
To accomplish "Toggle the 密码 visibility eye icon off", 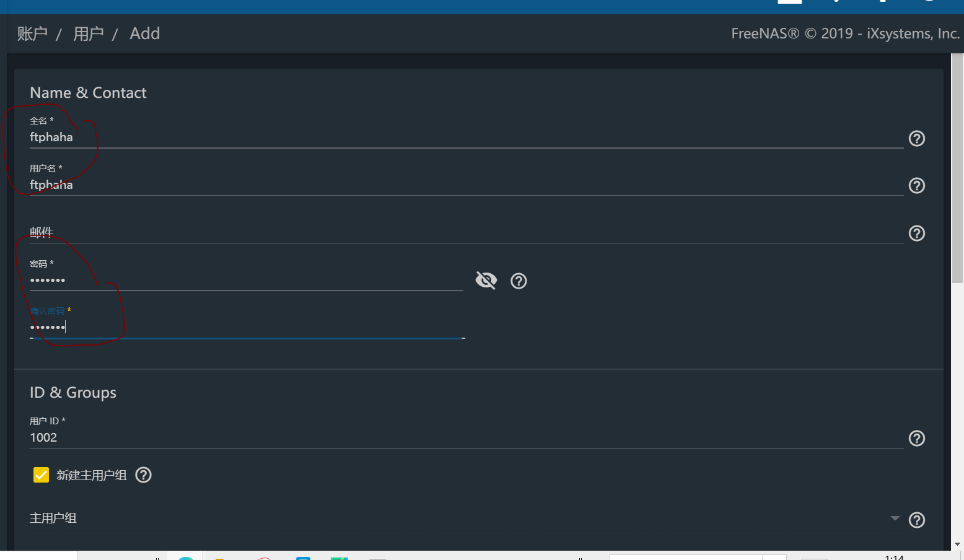I will coord(486,280).
